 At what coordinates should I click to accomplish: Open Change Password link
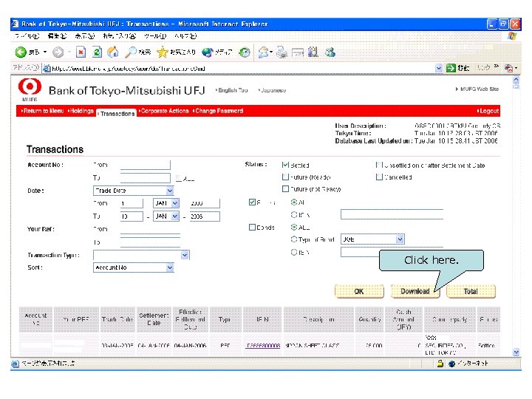coord(218,111)
